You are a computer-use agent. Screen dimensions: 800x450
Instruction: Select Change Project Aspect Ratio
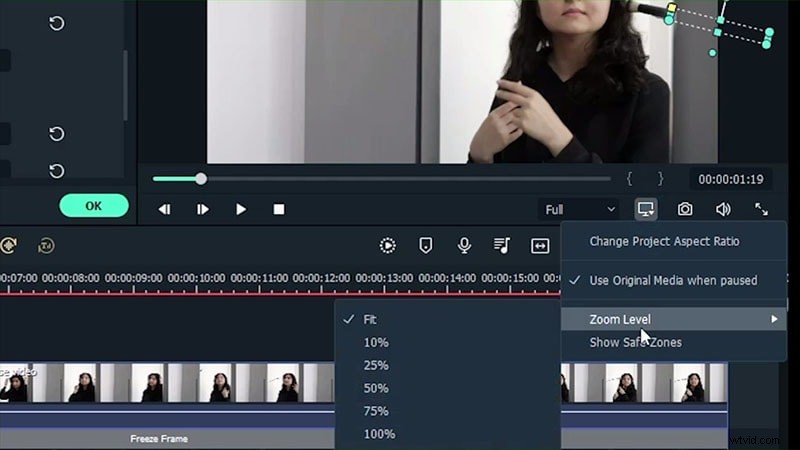pos(664,241)
